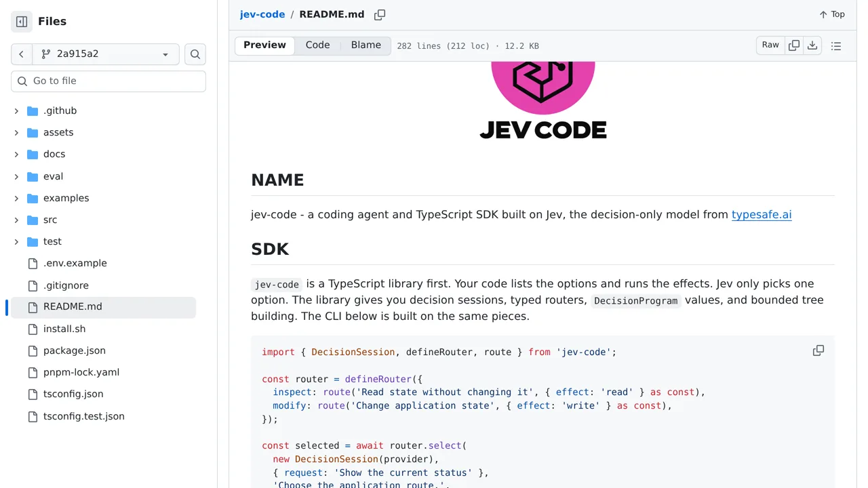
Task: Click the file search magnifier button
Action: pos(195,54)
